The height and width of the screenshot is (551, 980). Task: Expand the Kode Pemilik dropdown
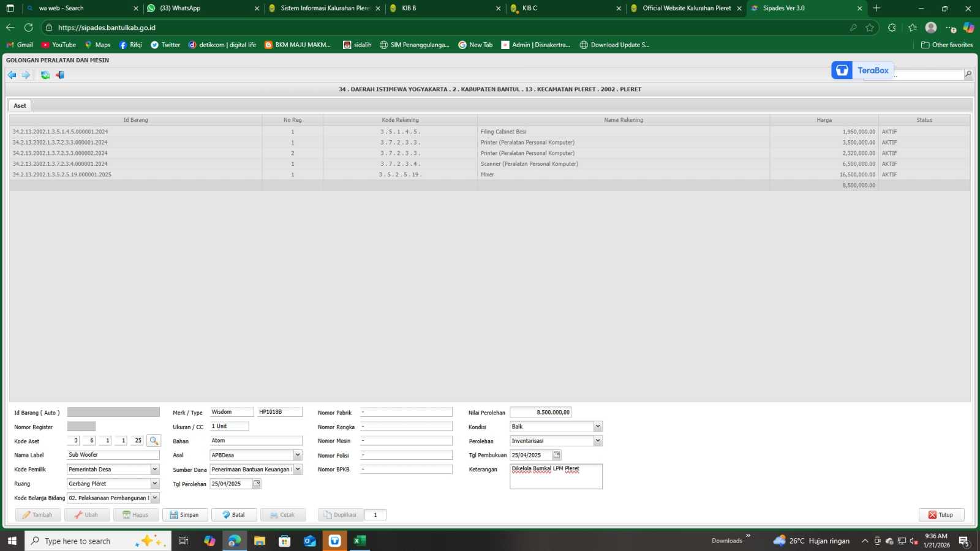click(x=155, y=469)
